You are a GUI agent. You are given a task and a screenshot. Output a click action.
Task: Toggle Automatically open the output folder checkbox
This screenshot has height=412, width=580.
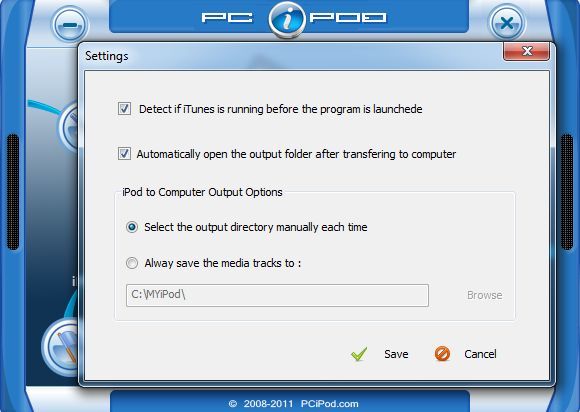[x=124, y=153]
